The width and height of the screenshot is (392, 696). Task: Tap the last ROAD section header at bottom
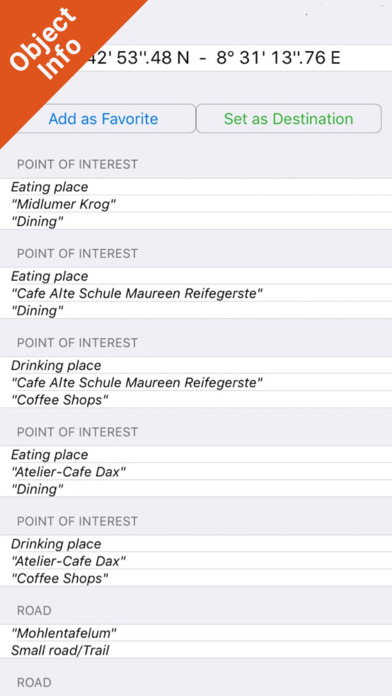[34, 682]
